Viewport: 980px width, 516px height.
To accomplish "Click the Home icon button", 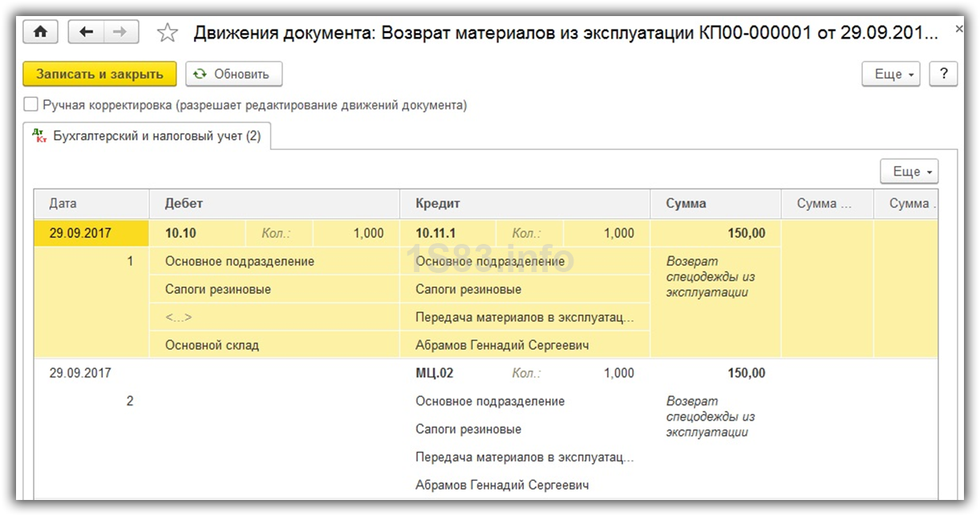I will [40, 32].
